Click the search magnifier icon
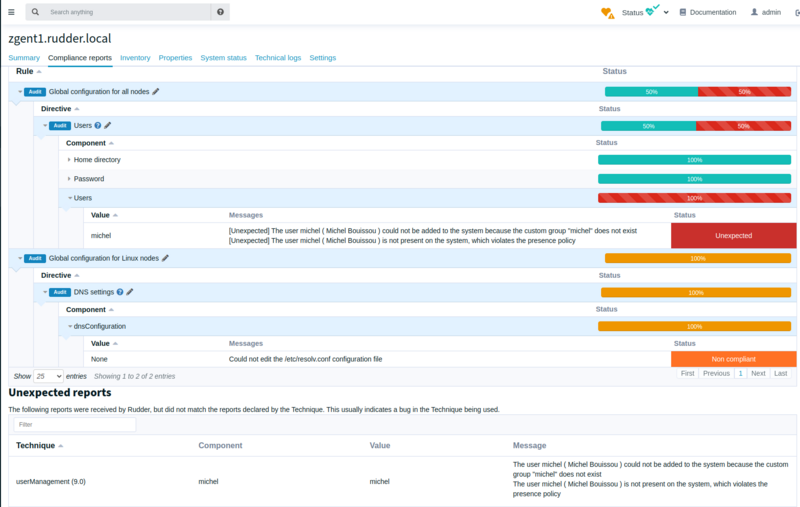 [35, 12]
